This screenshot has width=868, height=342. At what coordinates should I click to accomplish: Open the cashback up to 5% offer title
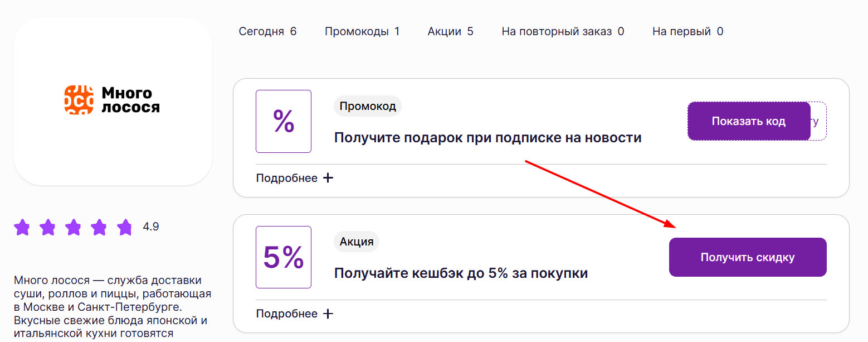click(461, 273)
